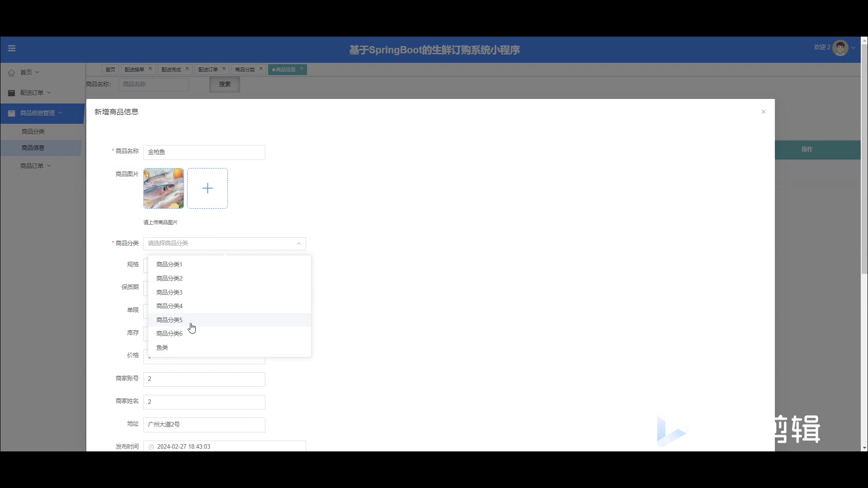The height and width of the screenshot is (488, 868).
Task: Switch to the 商品分类 tab
Action: click(x=245, y=70)
